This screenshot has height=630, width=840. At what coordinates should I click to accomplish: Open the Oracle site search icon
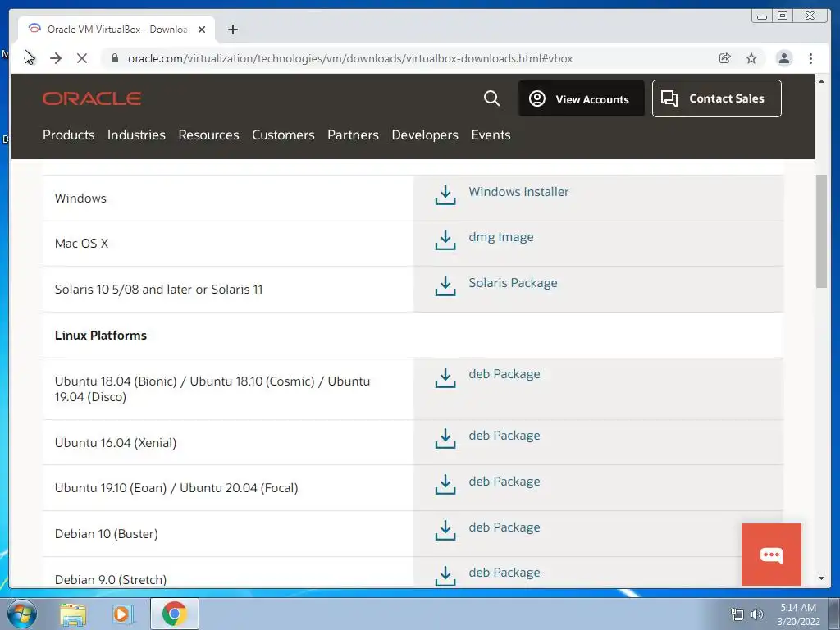491,98
